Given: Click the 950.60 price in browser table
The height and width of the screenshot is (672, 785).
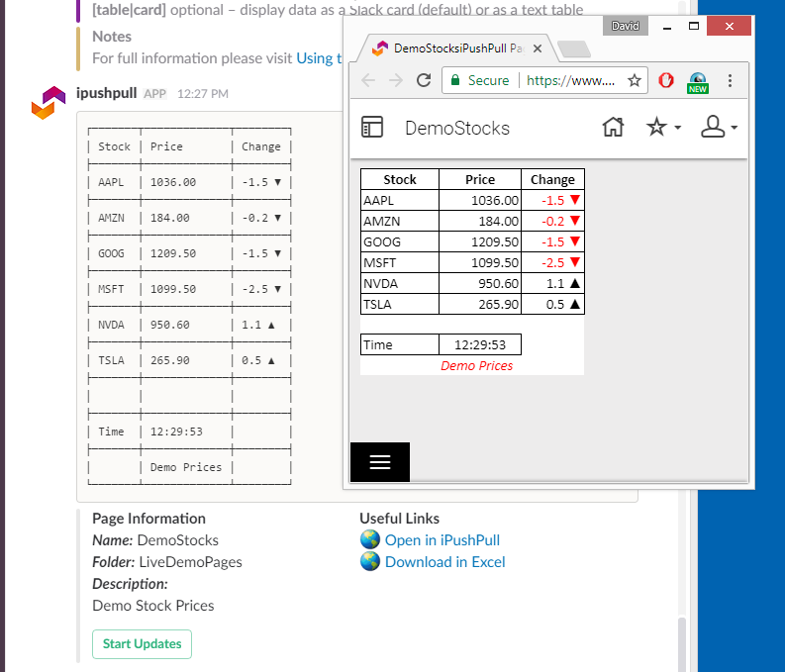Looking at the screenshot, I should [480, 283].
